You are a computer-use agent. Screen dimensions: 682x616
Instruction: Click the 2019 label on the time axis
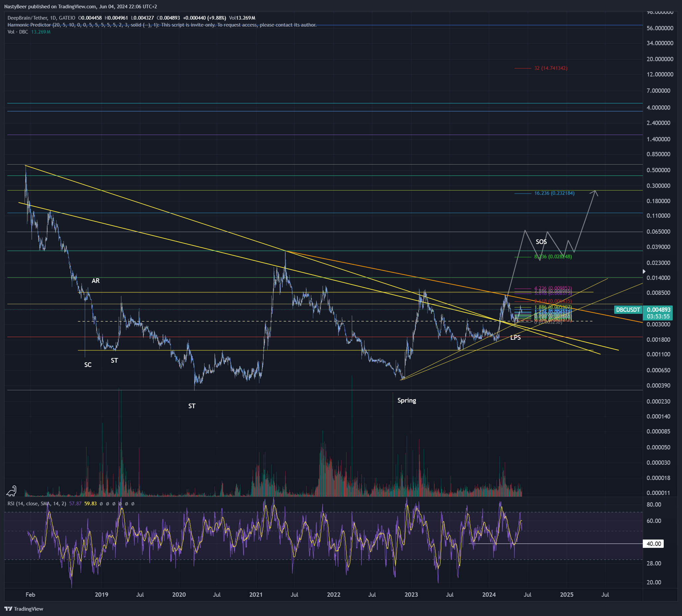coord(101,595)
